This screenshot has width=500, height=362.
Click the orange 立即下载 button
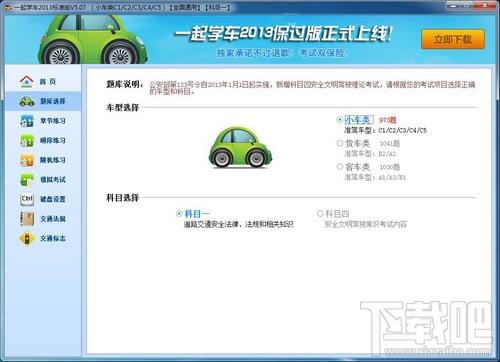[453, 39]
